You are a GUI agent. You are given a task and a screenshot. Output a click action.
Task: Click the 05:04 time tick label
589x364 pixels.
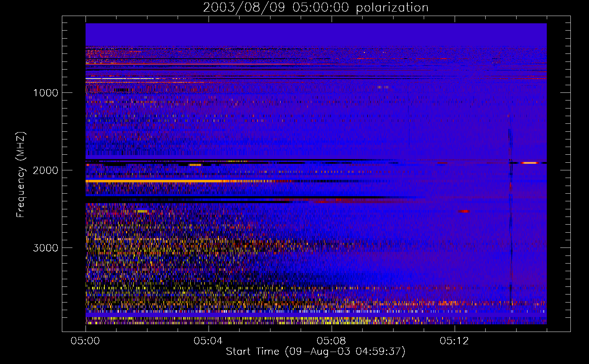coord(208,341)
